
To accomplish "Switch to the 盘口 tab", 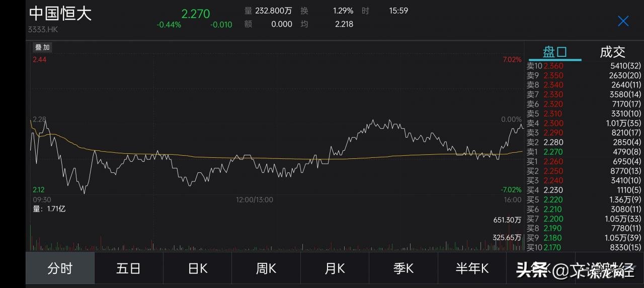I will coord(554,51).
